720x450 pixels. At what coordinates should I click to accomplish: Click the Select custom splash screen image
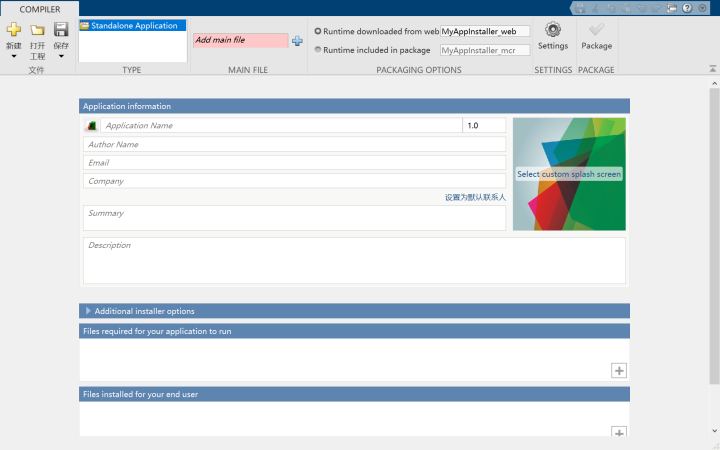(569, 174)
